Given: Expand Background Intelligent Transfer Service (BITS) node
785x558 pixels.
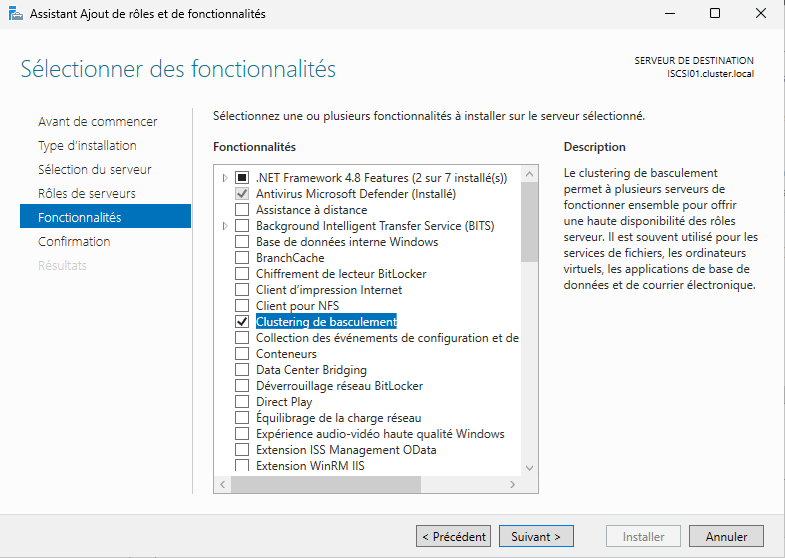Looking at the screenshot, I should [x=225, y=226].
